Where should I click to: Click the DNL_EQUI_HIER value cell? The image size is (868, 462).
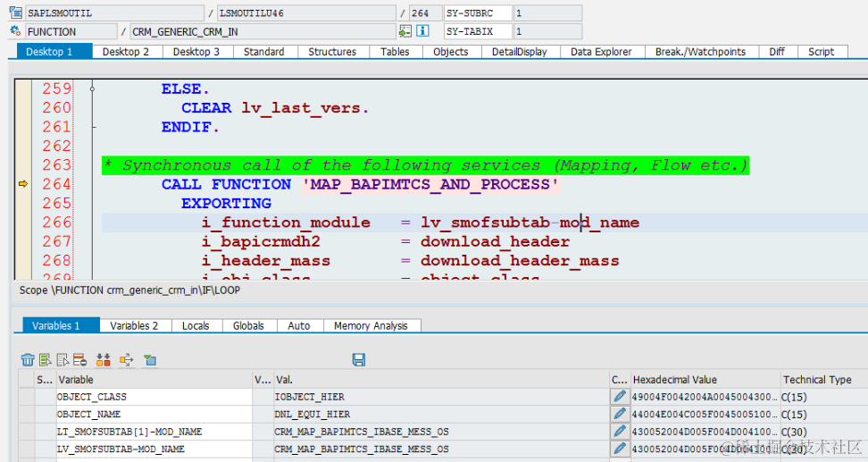(441, 414)
